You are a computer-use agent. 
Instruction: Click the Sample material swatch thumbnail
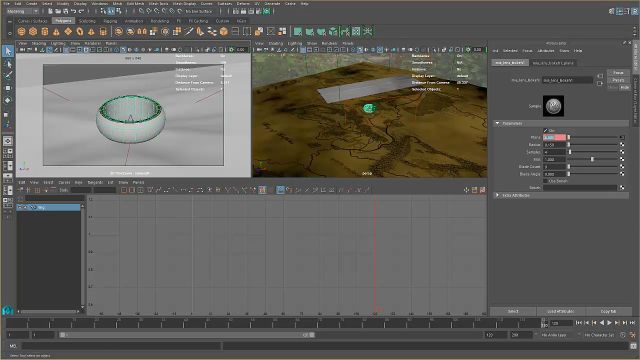pyautogui.click(x=553, y=106)
